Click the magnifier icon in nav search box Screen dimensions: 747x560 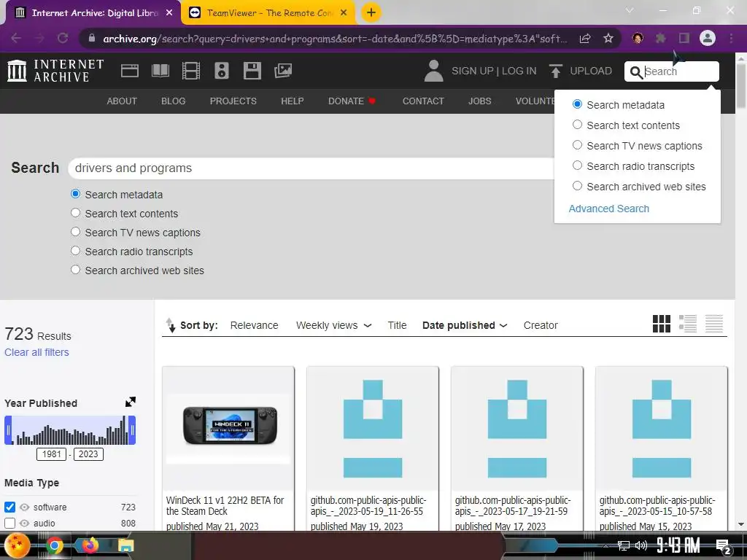636,72
